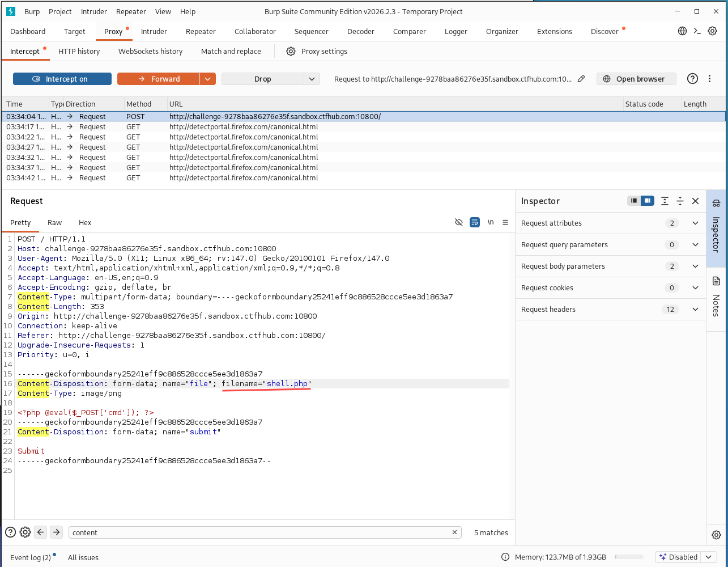Image resolution: width=728 pixels, height=567 pixels.
Task: Click the Open browser button
Action: 636,79
